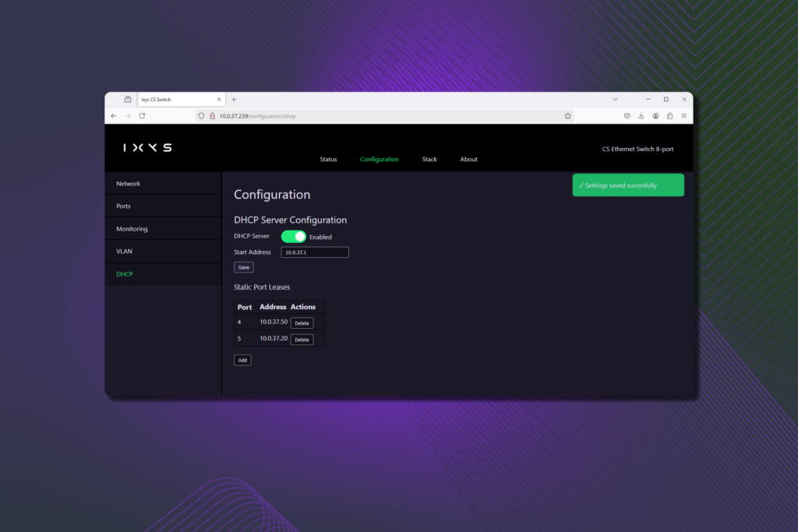Open a new tab with plus icon
Image resolution: width=798 pixels, height=532 pixels.
click(234, 100)
